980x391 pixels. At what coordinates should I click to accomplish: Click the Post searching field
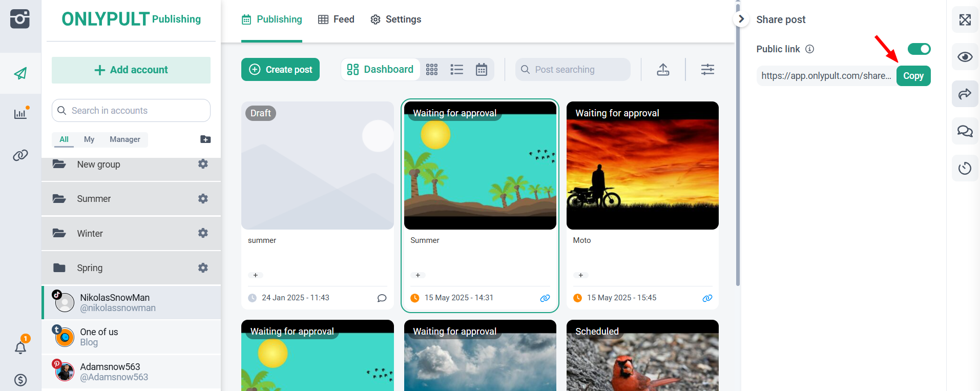573,70
